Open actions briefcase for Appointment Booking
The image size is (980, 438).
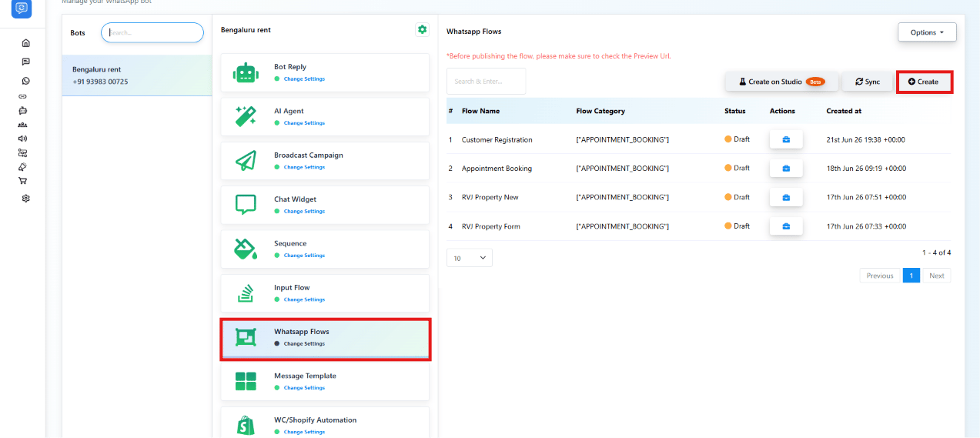coord(786,168)
